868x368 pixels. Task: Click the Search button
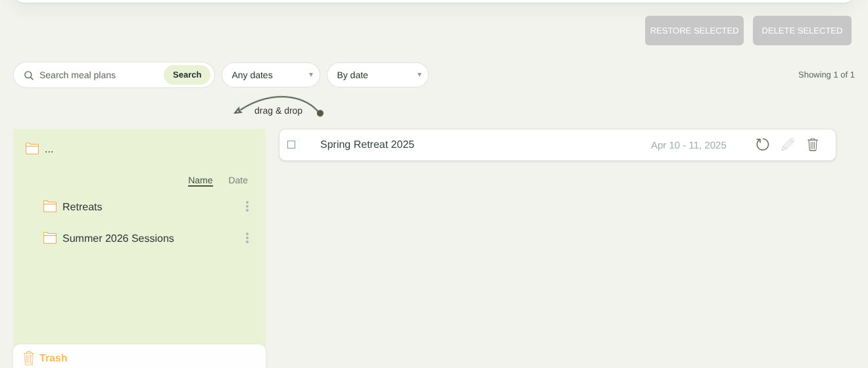coord(187,75)
